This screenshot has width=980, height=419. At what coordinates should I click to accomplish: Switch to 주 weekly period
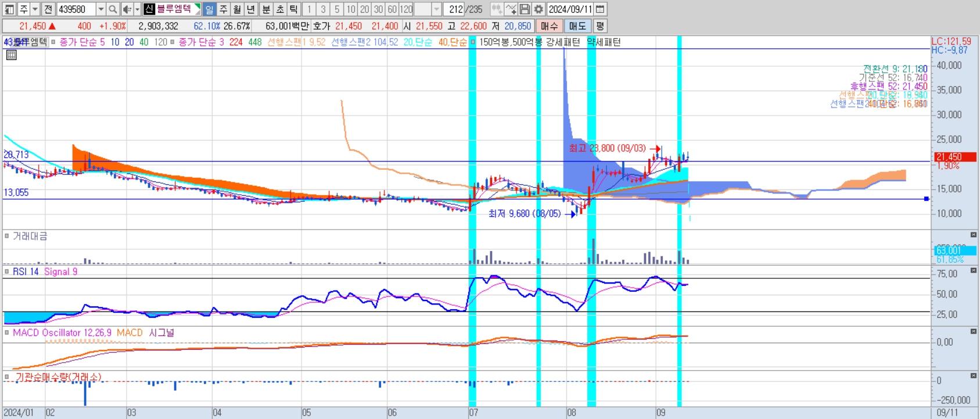point(224,9)
